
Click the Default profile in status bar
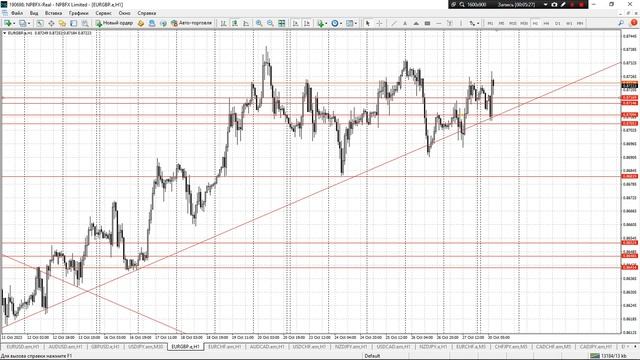[x=372, y=356]
